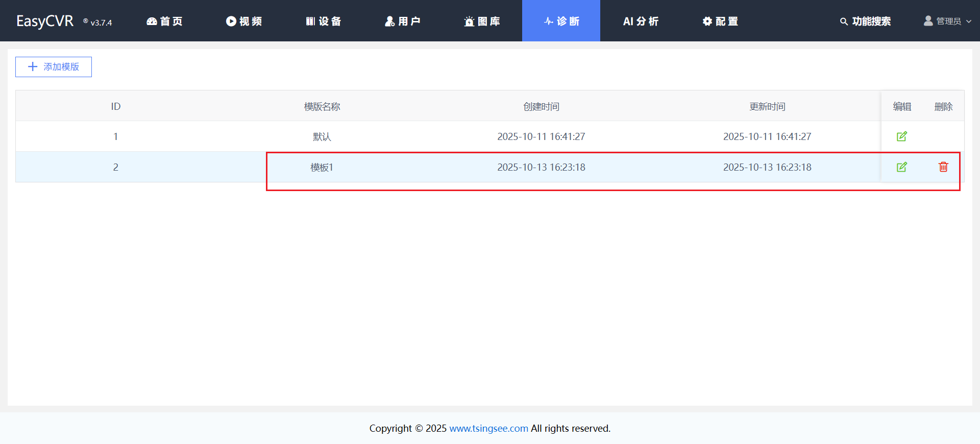
Task: Switch to the 设备 navigation tab
Action: pyautogui.click(x=323, y=21)
